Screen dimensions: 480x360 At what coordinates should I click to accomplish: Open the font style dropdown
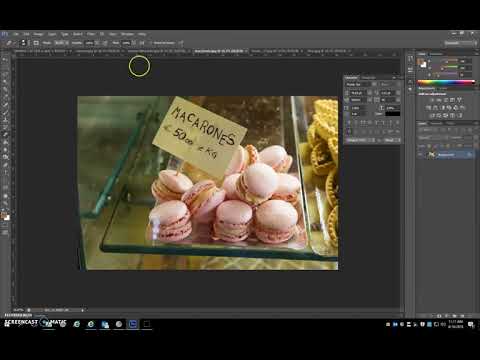click(398, 84)
